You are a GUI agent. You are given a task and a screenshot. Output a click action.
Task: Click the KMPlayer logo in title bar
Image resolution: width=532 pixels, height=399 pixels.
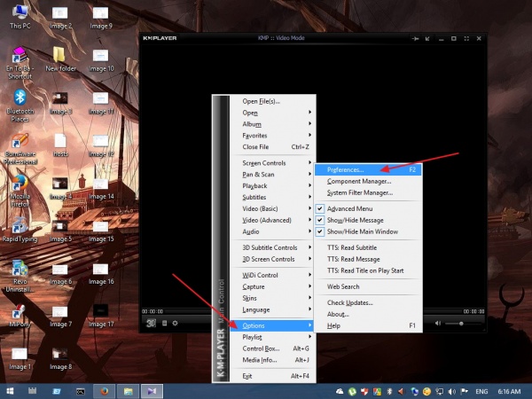click(160, 39)
